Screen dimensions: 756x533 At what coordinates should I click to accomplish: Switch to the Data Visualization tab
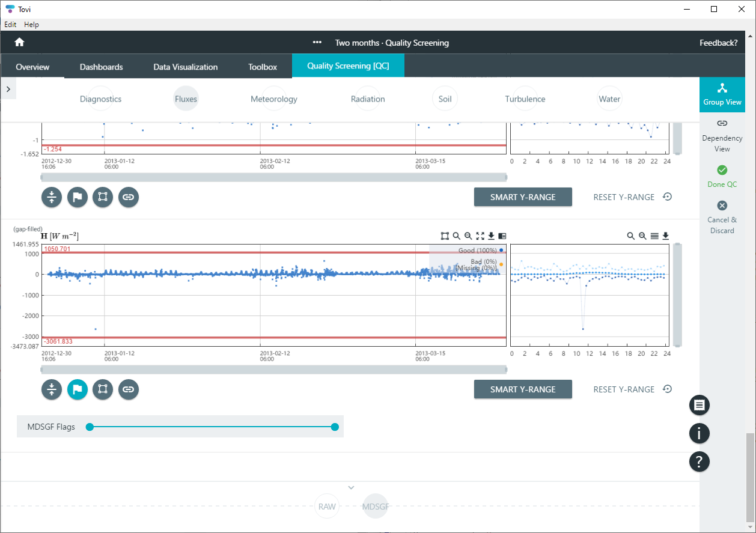click(185, 67)
